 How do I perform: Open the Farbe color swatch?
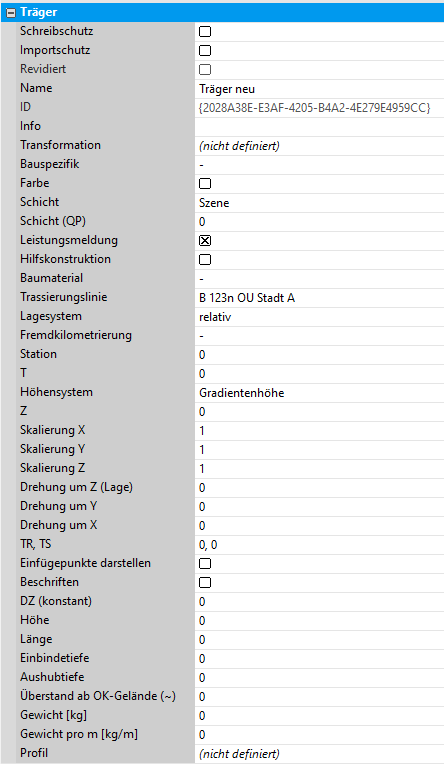click(205, 184)
